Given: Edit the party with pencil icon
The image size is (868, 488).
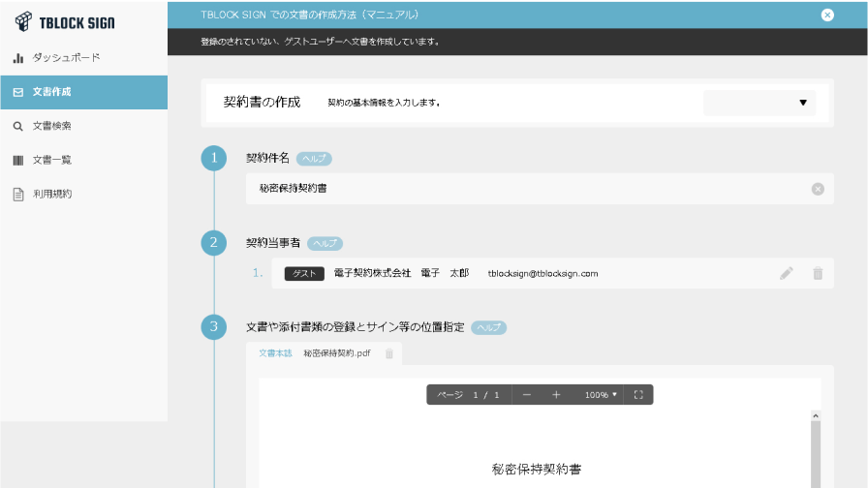Looking at the screenshot, I should [787, 274].
